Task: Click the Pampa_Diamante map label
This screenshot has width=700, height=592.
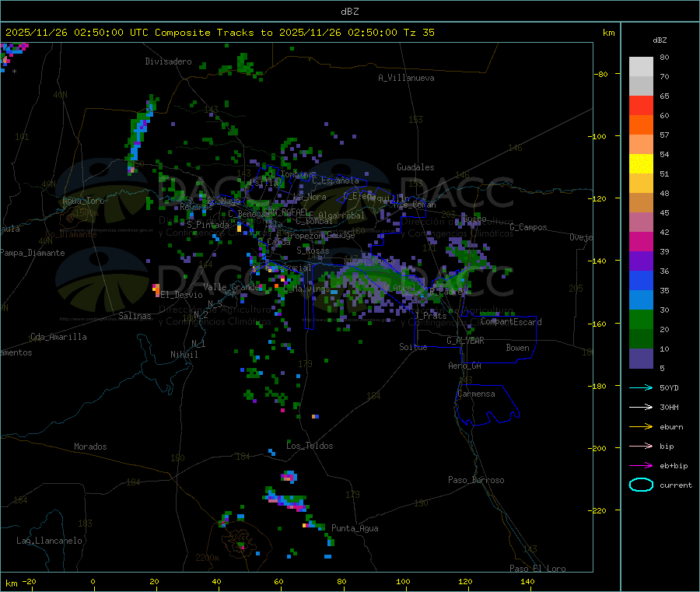Action: (x=33, y=253)
